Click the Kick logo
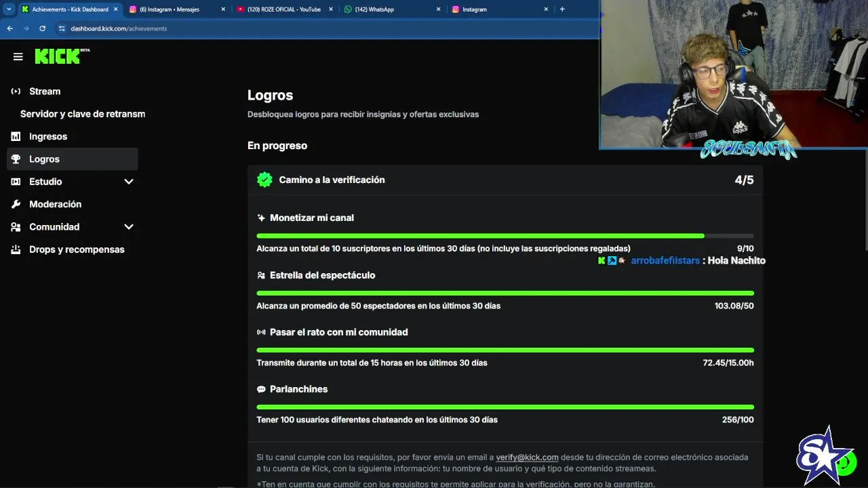868x488 pixels. point(62,56)
